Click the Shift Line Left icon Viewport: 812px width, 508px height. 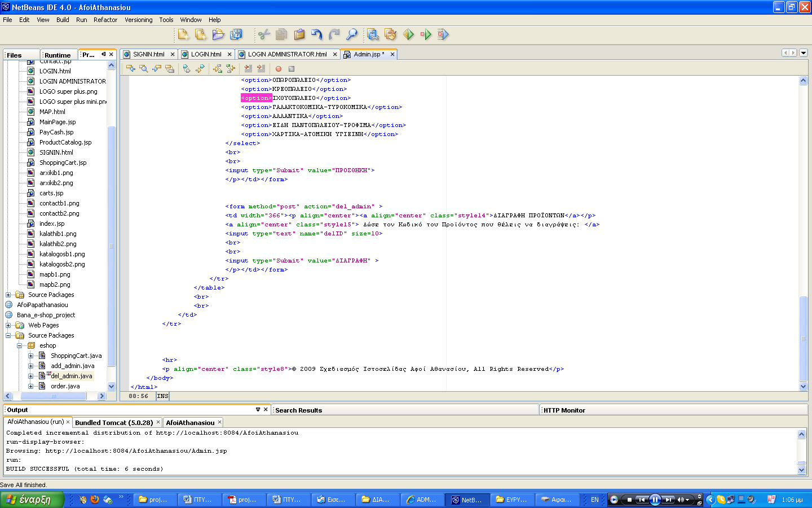248,68
